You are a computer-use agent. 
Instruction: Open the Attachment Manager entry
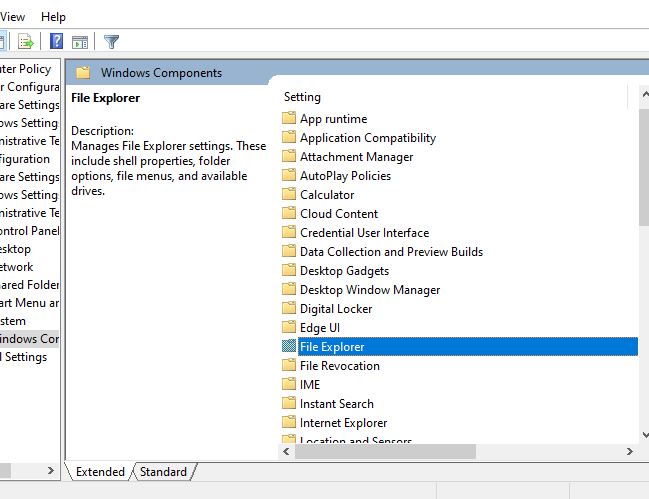point(357,157)
